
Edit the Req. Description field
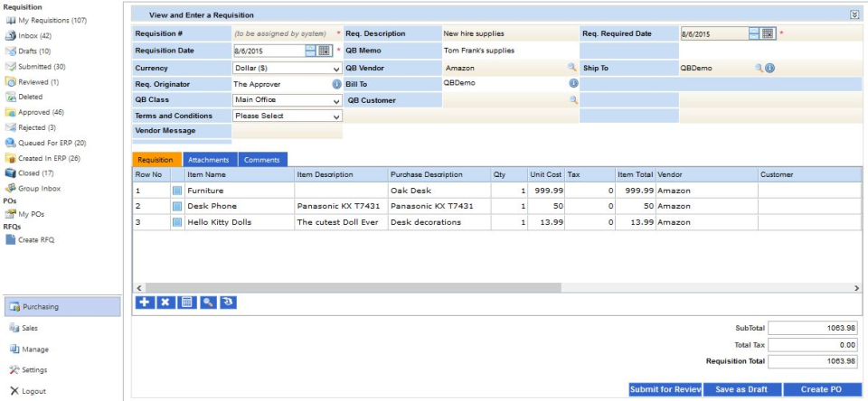[510, 33]
